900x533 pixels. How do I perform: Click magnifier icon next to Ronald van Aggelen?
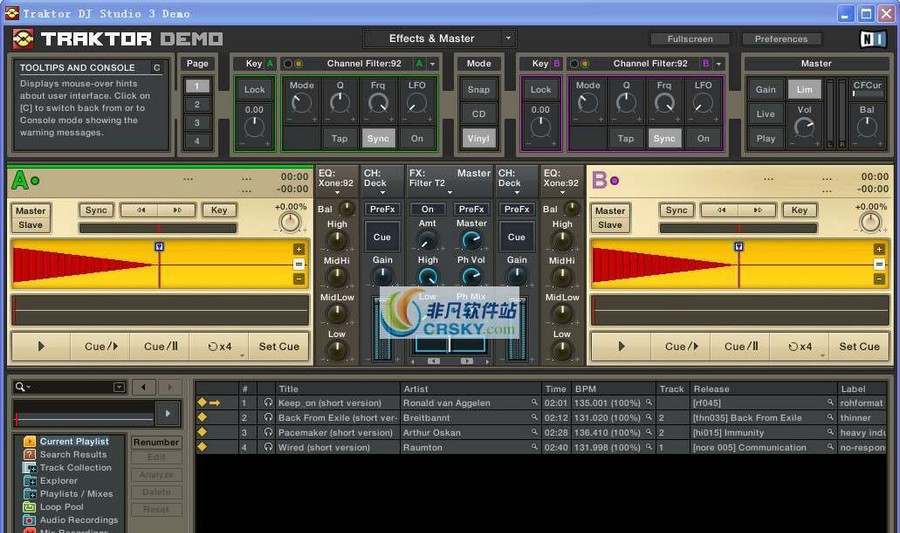pyautogui.click(x=534, y=403)
